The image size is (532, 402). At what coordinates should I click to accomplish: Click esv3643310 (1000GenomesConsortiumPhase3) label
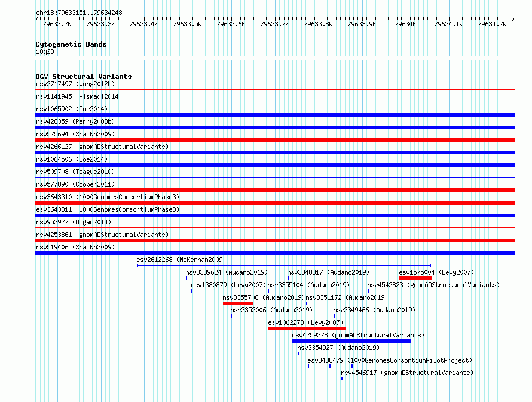[108, 197]
